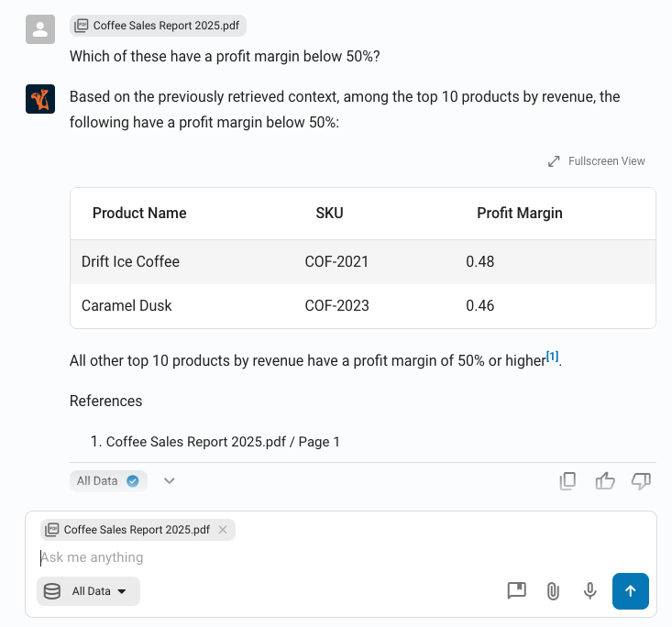
Task: Click the citation [1] superscript link
Action: tap(552, 357)
